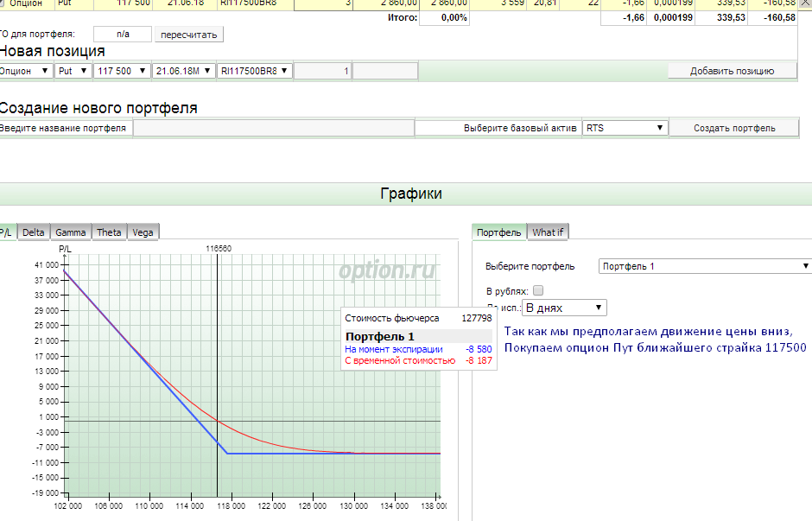This screenshot has height=521, width=812.
Task: Select the What if tab
Action: 548,232
